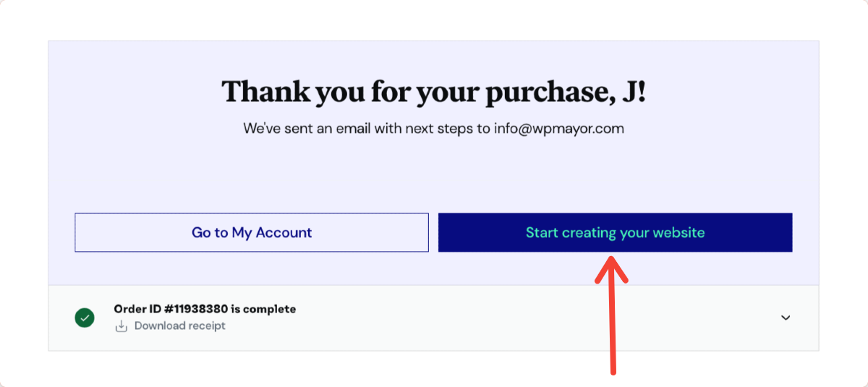
Task: Click the red arrowhead below the website button
Action: click(613, 268)
